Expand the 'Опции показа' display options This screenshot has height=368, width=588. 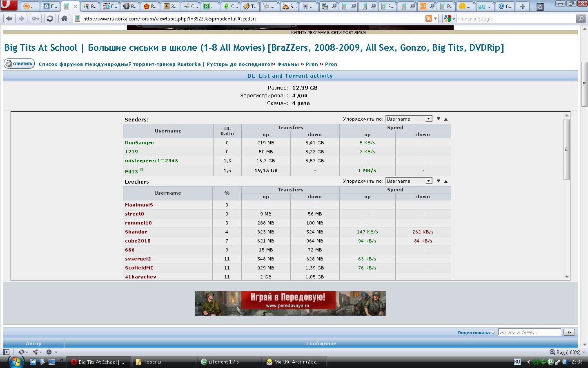point(476,332)
